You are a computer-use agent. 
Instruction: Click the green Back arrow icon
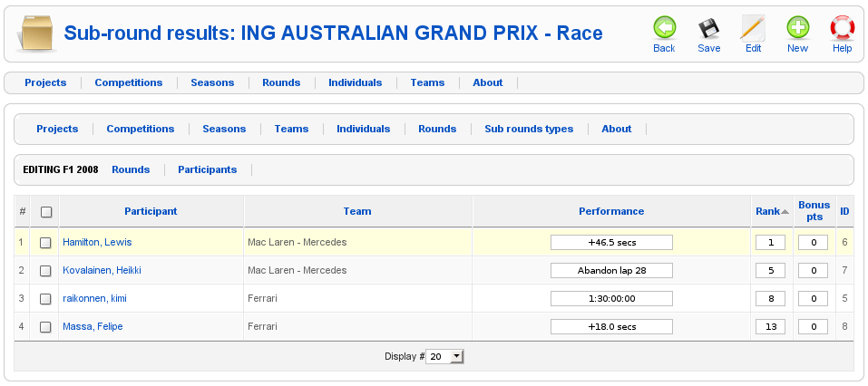[x=664, y=28]
